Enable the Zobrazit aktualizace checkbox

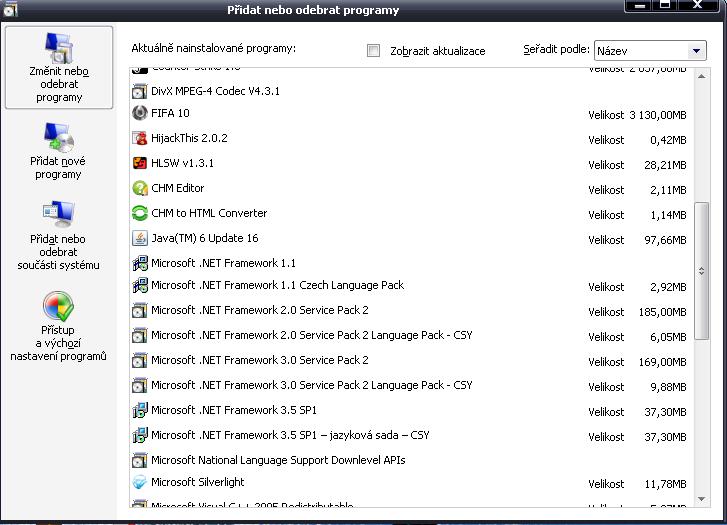373,50
